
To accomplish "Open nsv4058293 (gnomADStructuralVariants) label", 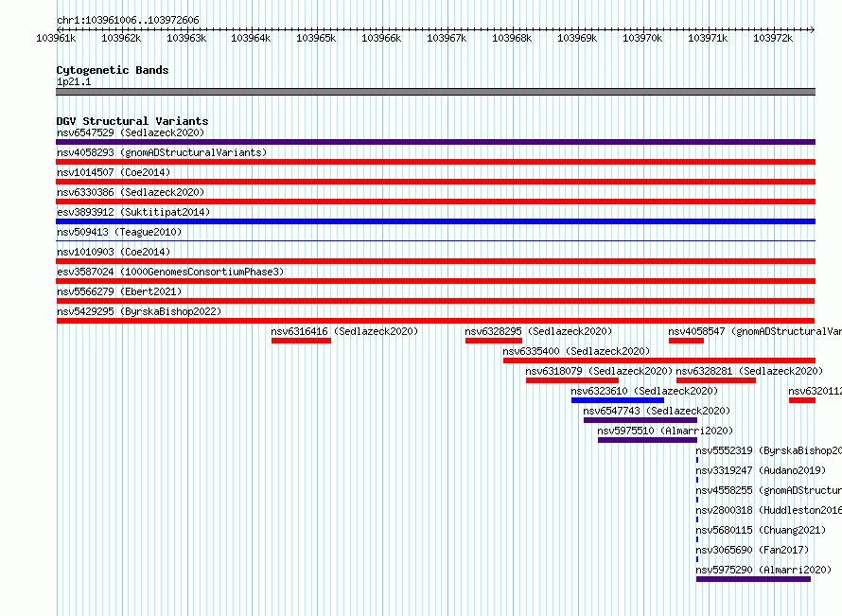I will tap(162, 152).
